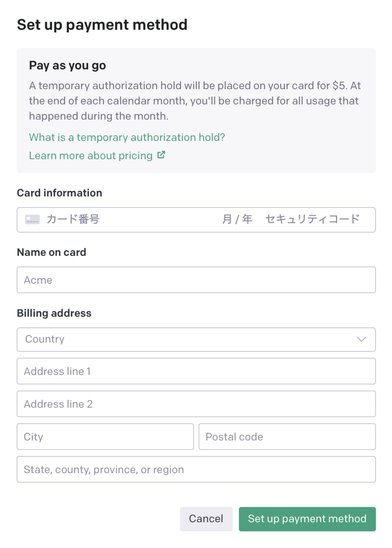
Task: Click the Postal code input field
Action: click(287, 436)
